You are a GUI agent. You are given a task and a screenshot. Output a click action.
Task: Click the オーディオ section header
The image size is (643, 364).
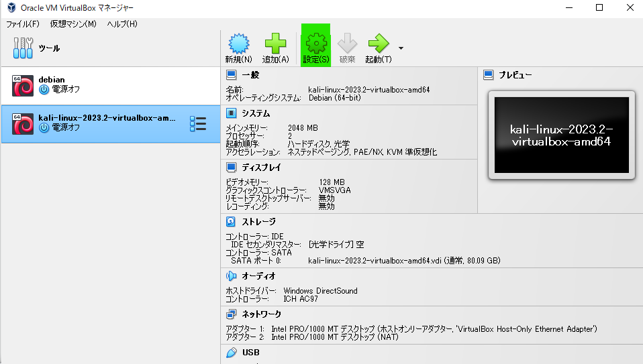pos(259,276)
